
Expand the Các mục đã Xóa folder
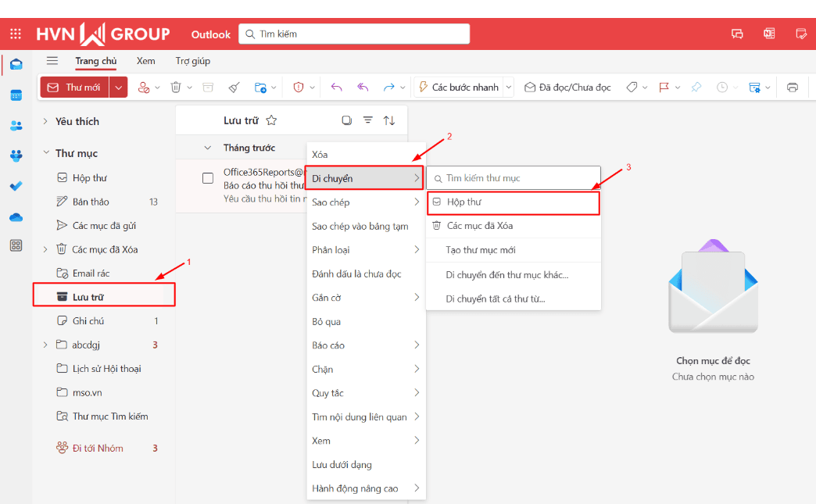point(45,249)
